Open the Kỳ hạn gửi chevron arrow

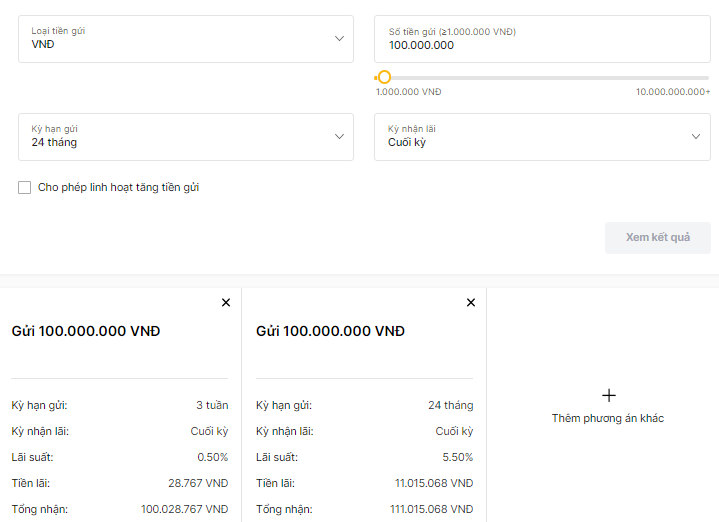[x=339, y=136]
